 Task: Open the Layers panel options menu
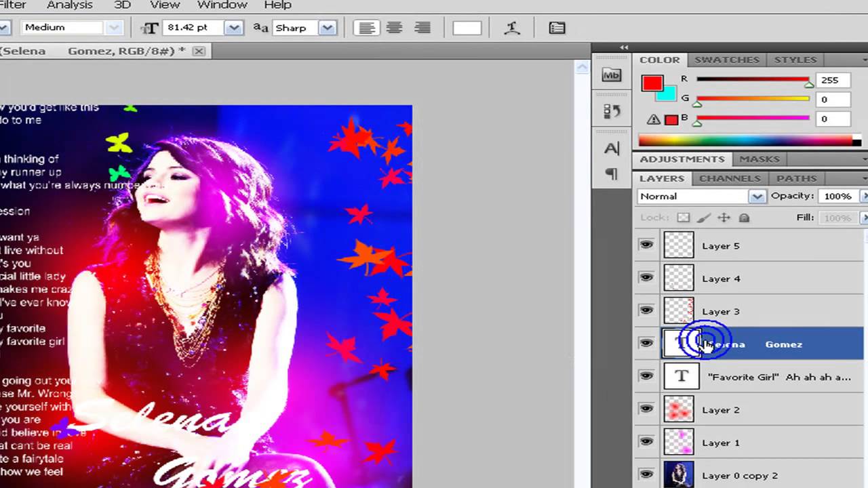[x=865, y=178]
